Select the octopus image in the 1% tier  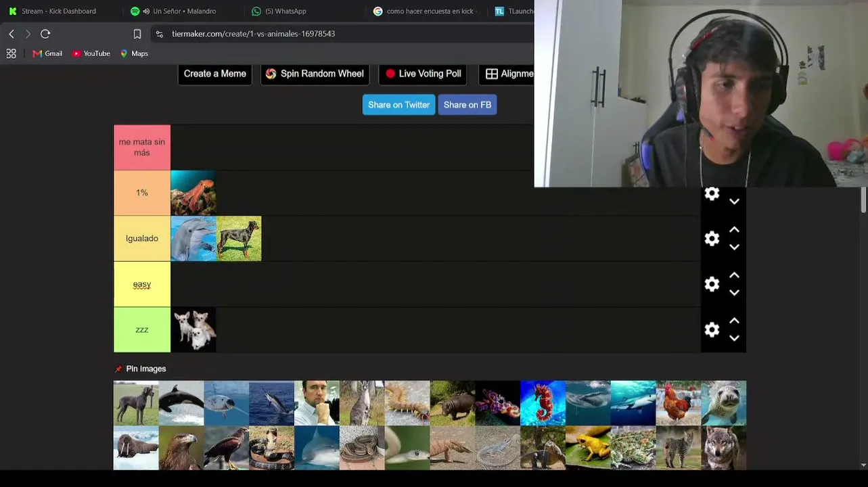tap(193, 193)
